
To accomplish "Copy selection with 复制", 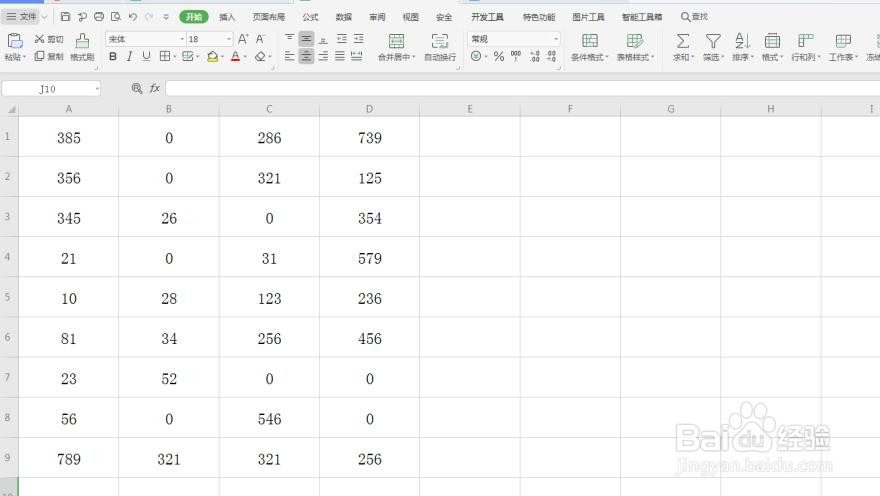I will (x=49, y=56).
